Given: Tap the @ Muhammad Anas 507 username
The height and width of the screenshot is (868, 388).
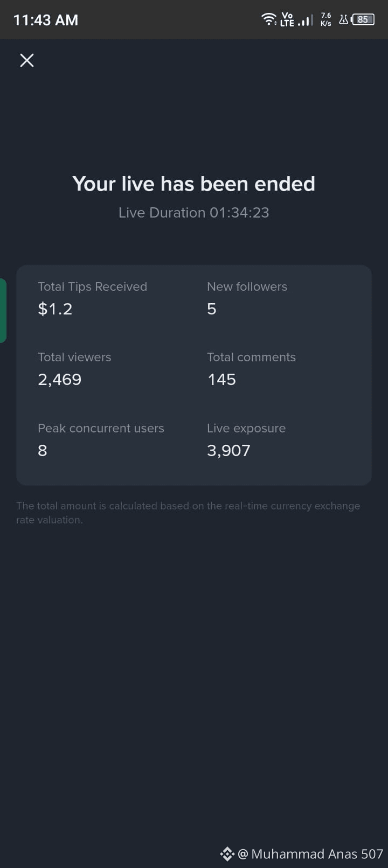Looking at the screenshot, I should (x=310, y=854).
